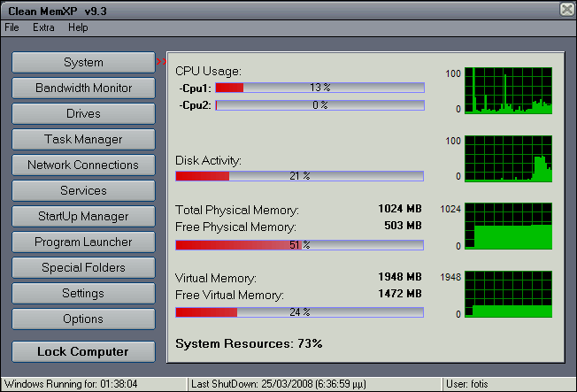Click the physical memory graph scaled to 1024
Screen dimensions: 577x392
pos(508,226)
